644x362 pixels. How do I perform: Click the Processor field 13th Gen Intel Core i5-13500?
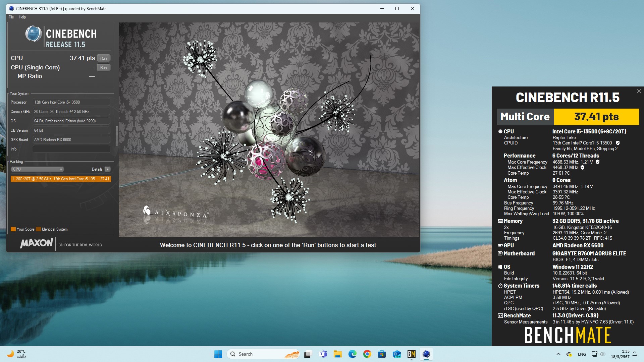pos(71,102)
